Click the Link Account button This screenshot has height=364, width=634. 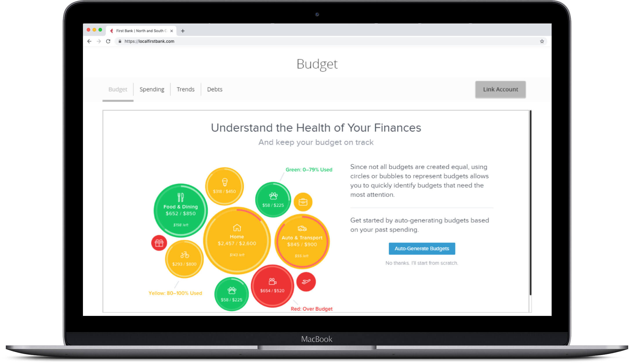tap(500, 90)
